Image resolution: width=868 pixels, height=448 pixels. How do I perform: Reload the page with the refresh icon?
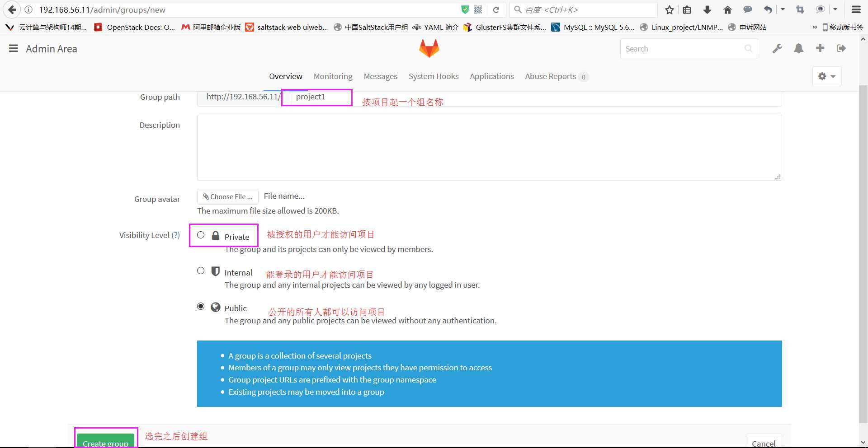coord(496,9)
